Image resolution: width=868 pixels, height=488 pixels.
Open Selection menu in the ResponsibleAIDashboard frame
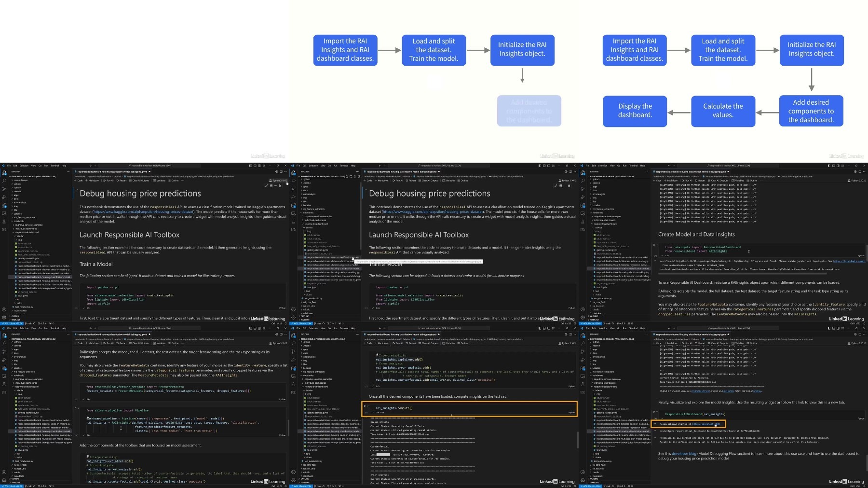[x=603, y=328]
